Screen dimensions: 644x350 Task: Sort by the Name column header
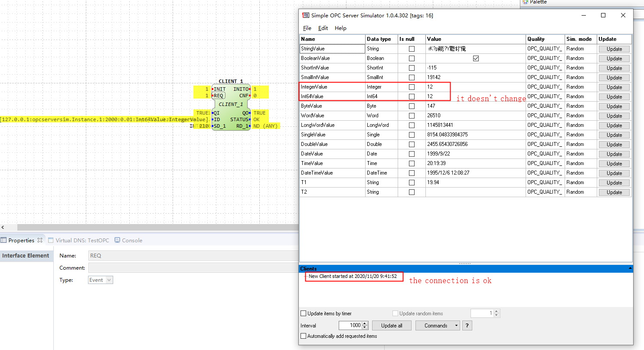coord(332,39)
